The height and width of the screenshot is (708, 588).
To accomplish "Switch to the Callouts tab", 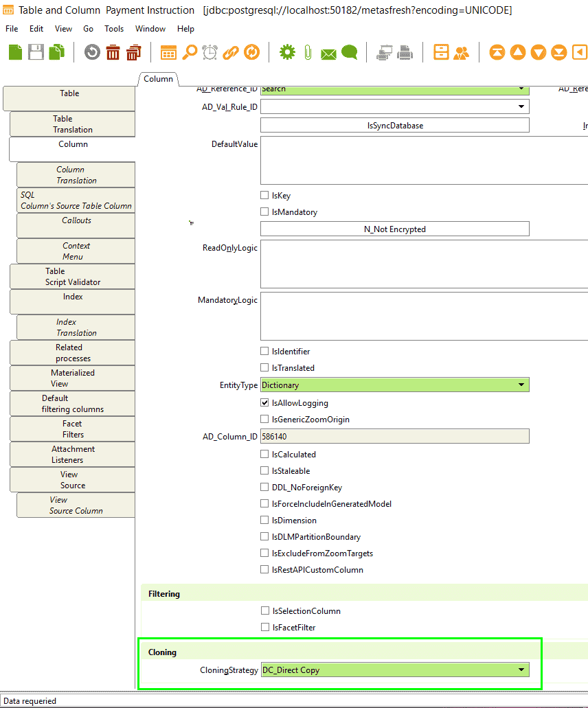I will coord(76,225).
